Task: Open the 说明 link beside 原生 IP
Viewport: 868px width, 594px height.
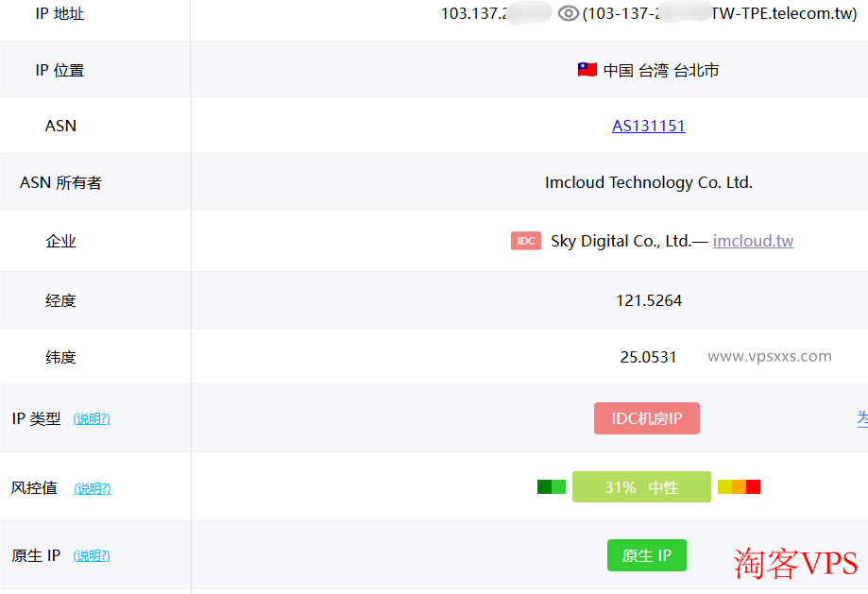Action: (x=92, y=555)
